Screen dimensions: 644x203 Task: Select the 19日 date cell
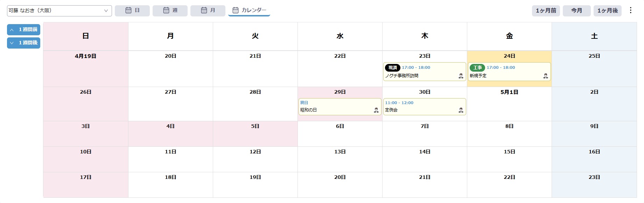tap(255, 185)
